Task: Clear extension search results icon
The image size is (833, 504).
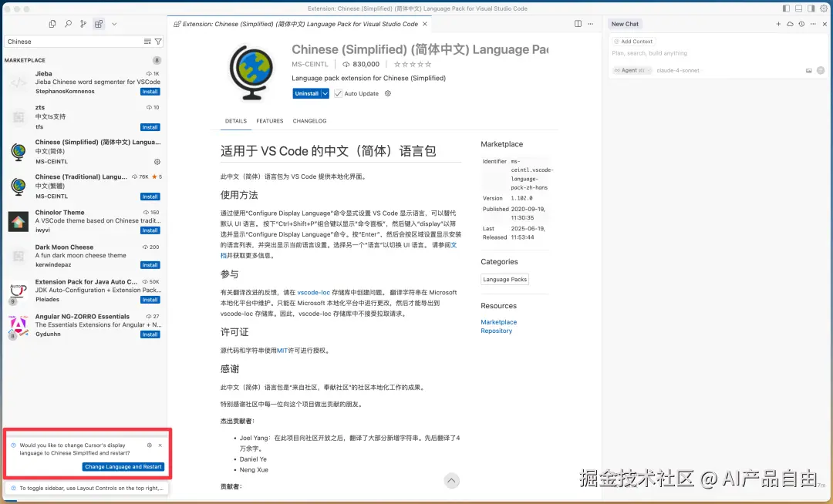Action: pos(147,42)
